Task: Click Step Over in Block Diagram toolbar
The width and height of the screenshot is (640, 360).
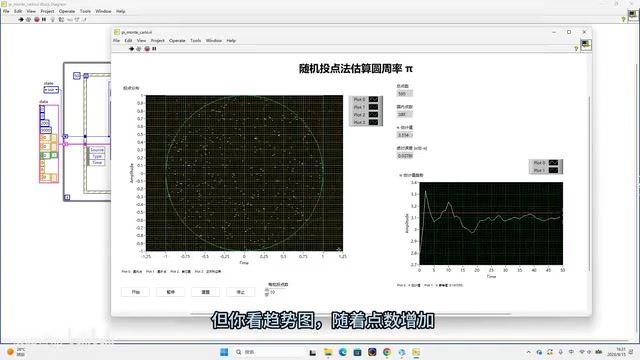Action: [77, 19]
